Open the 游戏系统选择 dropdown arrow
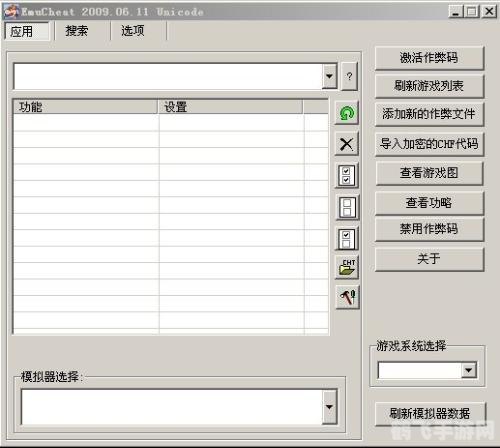The width and height of the screenshot is (500, 448). pyautogui.click(x=468, y=370)
